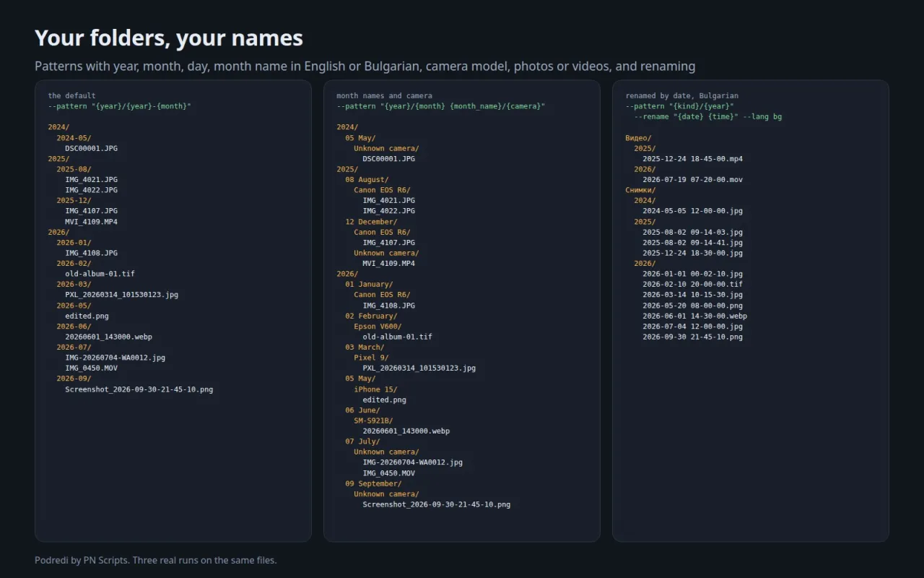
Task: Click the "2026-06/" folder line
Action: click(x=74, y=327)
